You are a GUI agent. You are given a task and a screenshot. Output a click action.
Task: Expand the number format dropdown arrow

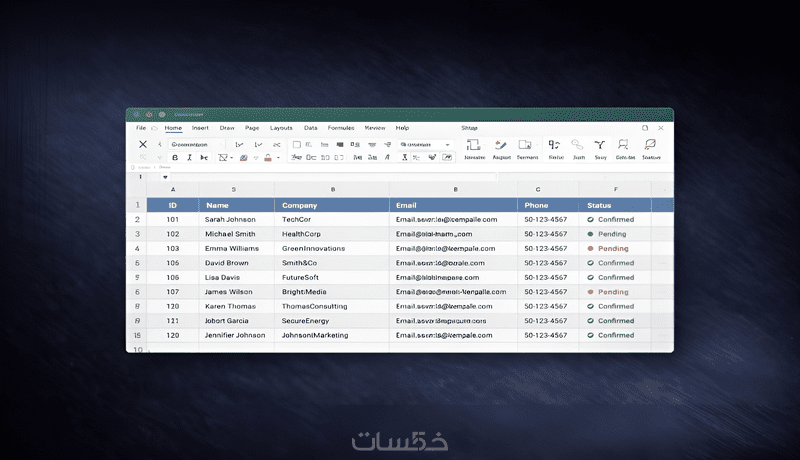click(x=447, y=145)
